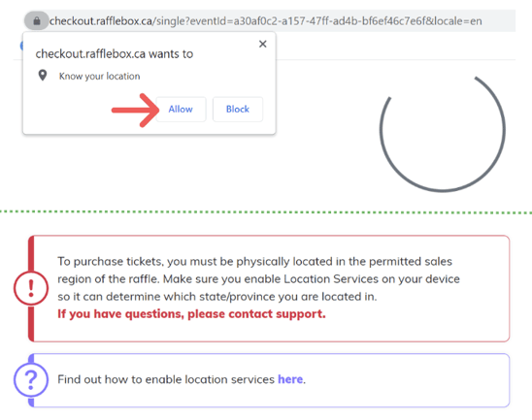Image resolution: width=532 pixels, height=420 pixels.
Task: Allow location access in the prompt
Action: click(181, 110)
